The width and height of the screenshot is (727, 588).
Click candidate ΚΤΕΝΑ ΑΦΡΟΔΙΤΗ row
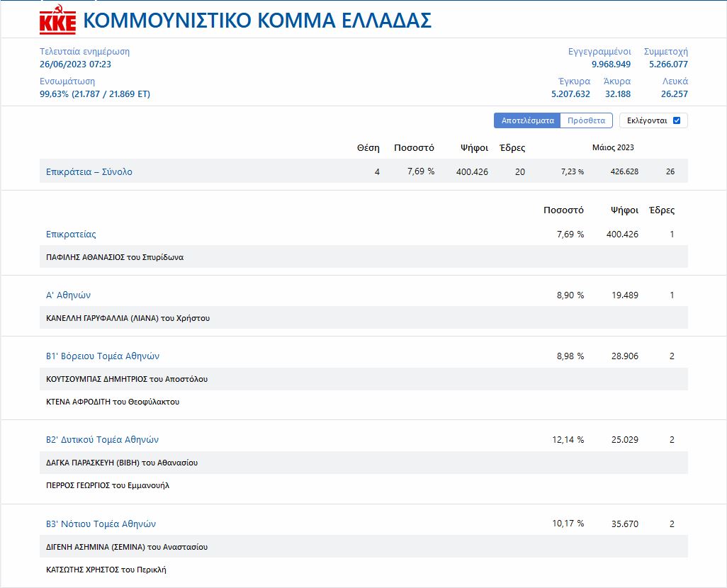[113, 402]
